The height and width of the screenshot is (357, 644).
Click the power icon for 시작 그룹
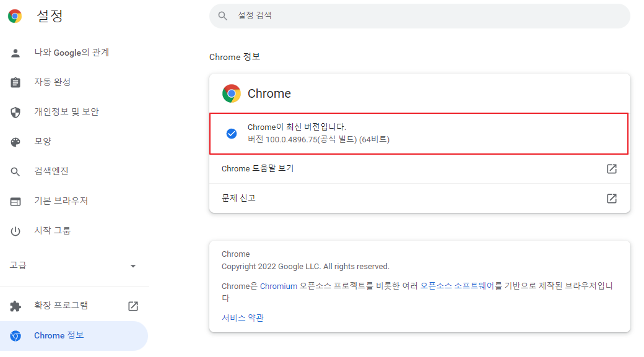tap(15, 231)
